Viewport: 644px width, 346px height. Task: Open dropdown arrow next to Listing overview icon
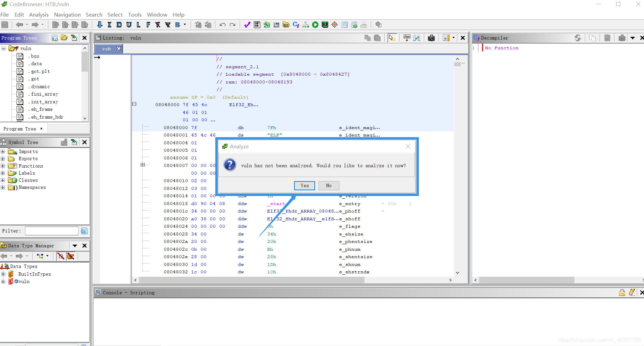tap(453, 38)
